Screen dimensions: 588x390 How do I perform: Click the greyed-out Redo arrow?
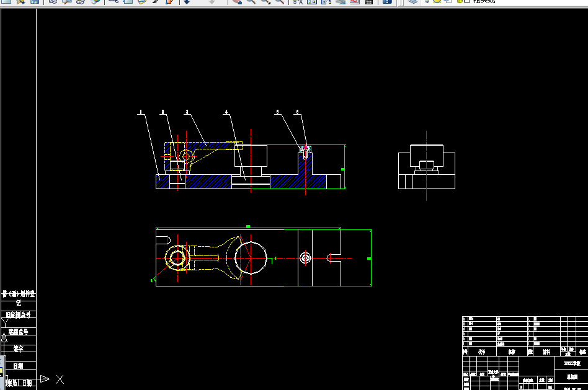212,1
